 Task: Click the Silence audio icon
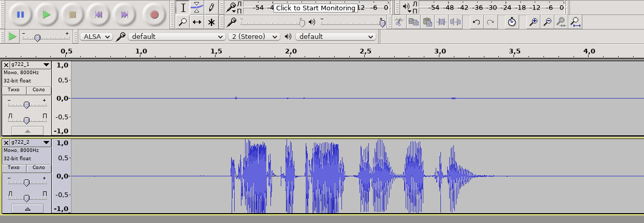(x=455, y=22)
